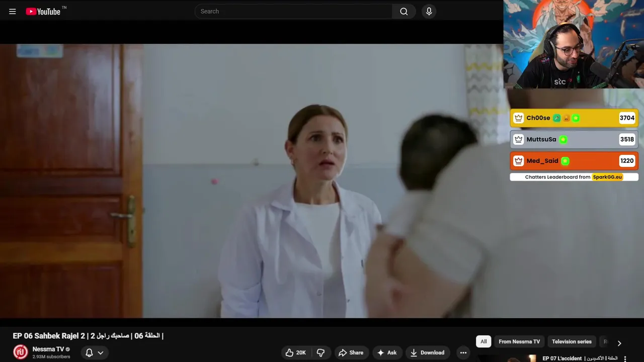Viewport: 644px width, 362px height.
Task: Click the SparkGG.eu label
Action: point(607,177)
